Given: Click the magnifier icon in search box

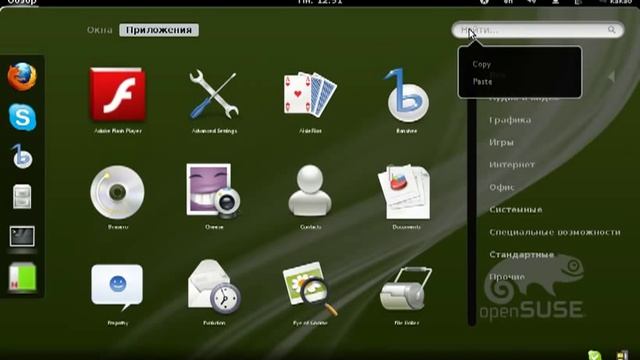Looking at the screenshot, I should point(611,30).
